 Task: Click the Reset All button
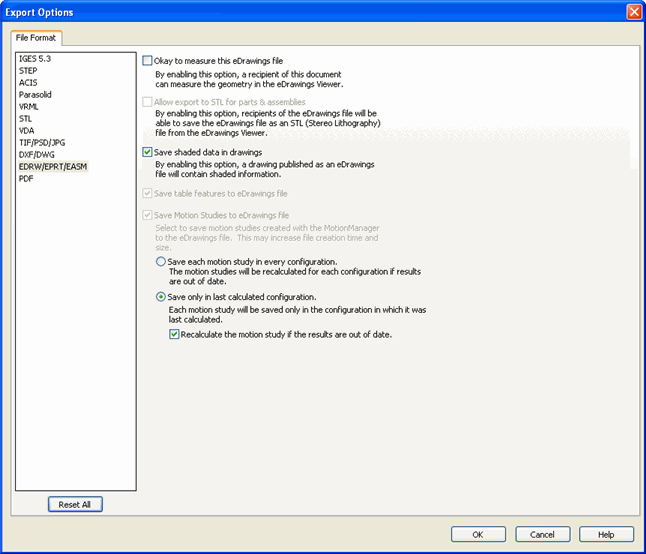click(75, 505)
